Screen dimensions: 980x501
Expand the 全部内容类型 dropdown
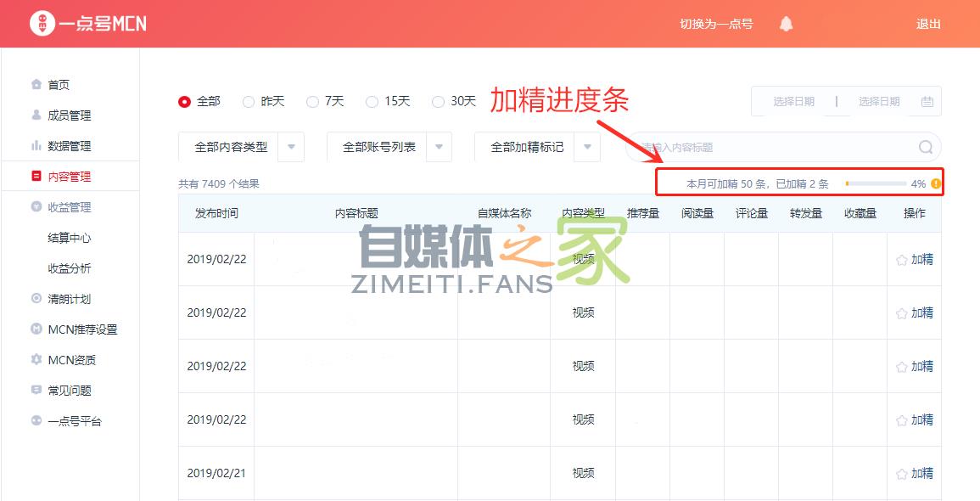click(x=291, y=147)
